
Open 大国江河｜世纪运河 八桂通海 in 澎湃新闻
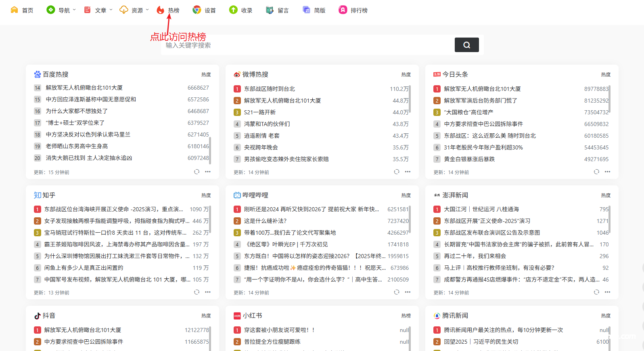(481, 209)
